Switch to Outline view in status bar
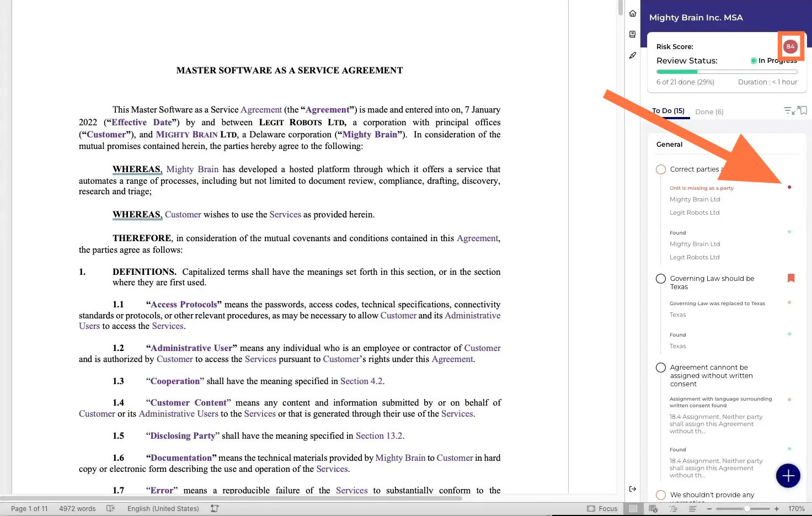Image resolution: width=812 pixels, height=516 pixels. (x=672, y=509)
